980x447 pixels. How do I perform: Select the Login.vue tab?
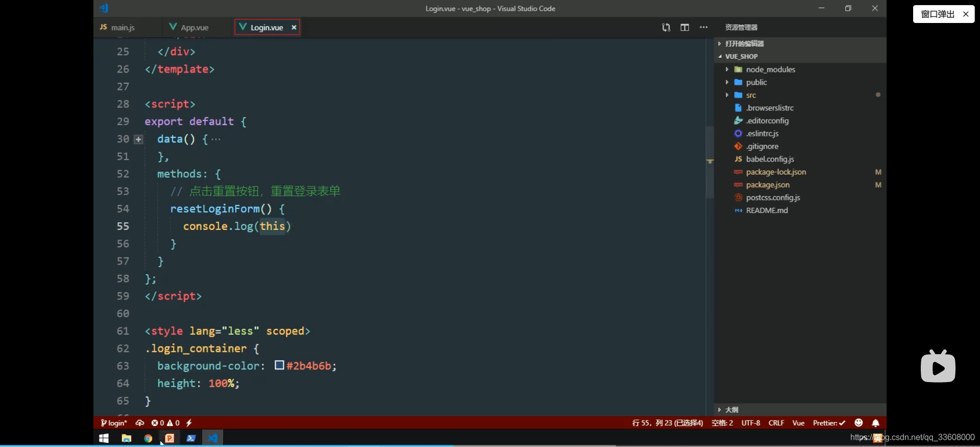[266, 28]
